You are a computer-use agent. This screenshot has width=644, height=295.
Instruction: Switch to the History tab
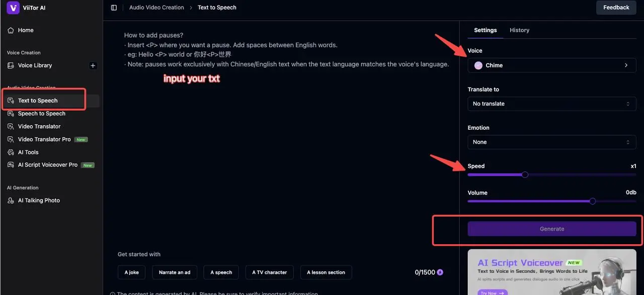tap(519, 30)
